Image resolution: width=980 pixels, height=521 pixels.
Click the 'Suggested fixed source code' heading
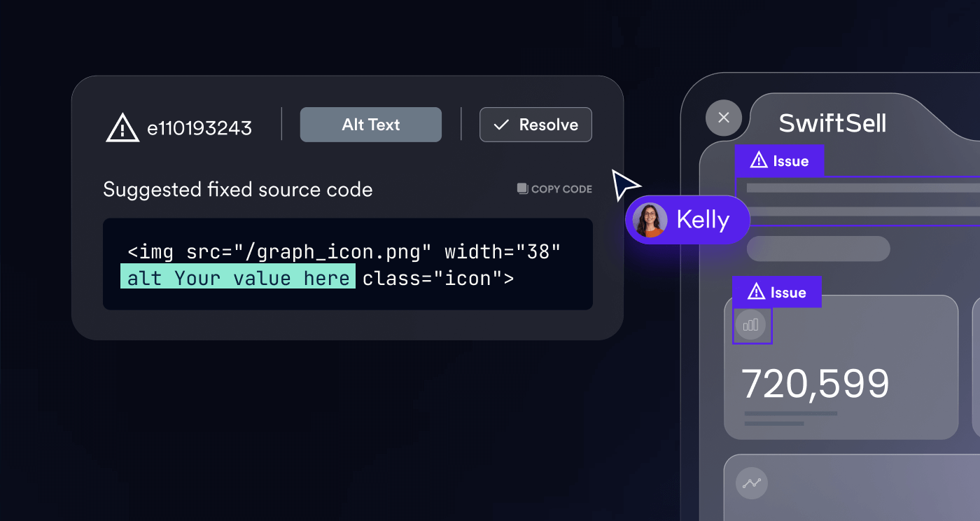coord(237,190)
